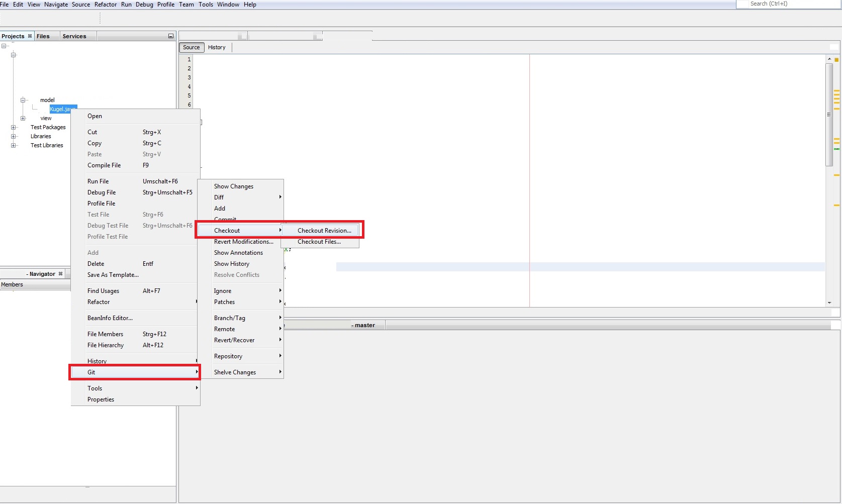Open the Ignore submenu

click(x=241, y=291)
